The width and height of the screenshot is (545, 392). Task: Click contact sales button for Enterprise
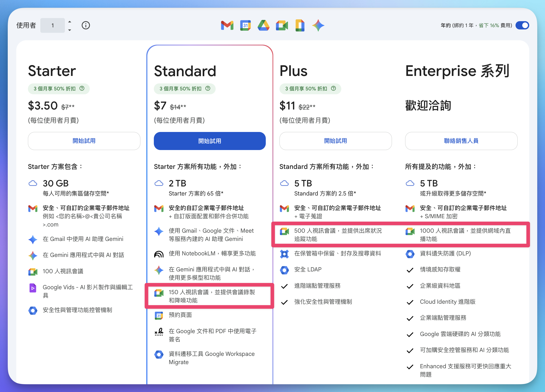click(x=461, y=141)
